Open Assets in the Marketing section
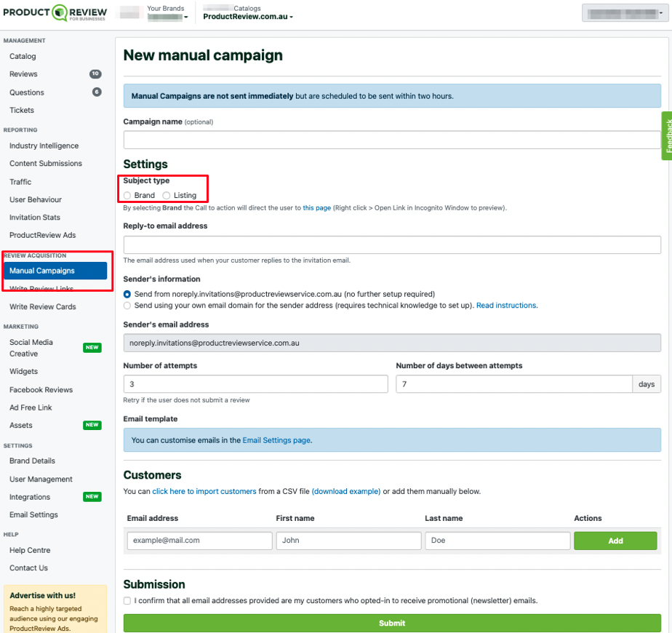 pos(21,426)
